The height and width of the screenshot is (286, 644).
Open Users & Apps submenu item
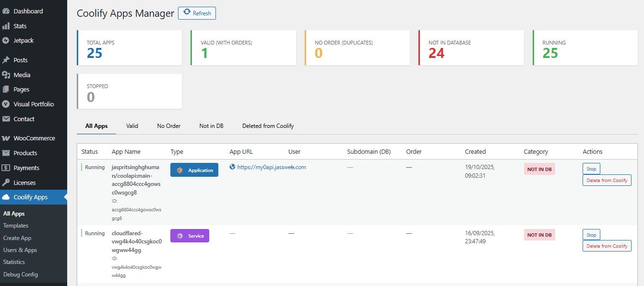(x=20, y=250)
